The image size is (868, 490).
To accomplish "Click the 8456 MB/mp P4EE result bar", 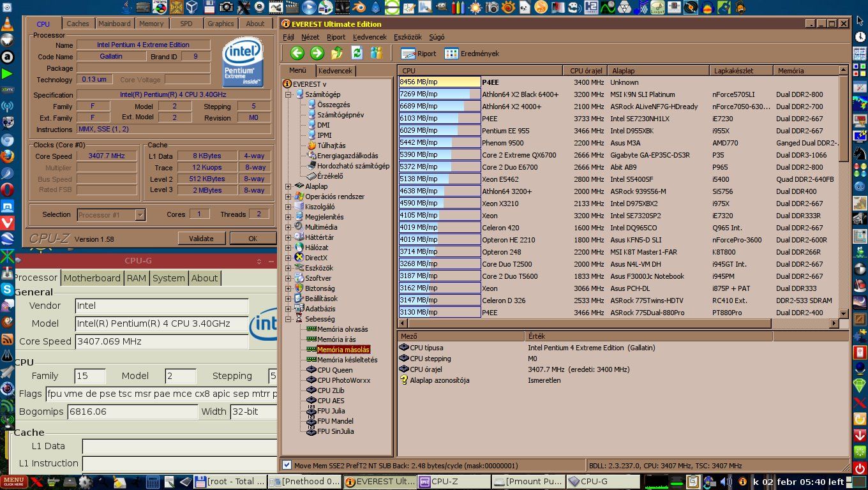I will pyautogui.click(x=440, y=82).
